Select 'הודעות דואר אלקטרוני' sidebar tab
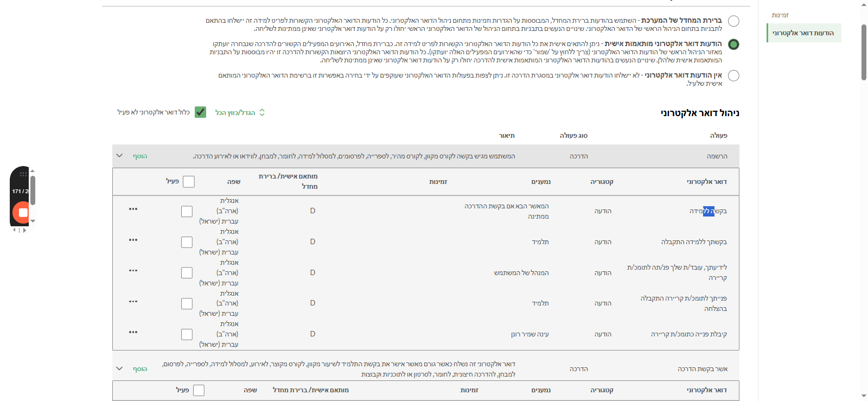The image size is (868, 401). point(804,33)
